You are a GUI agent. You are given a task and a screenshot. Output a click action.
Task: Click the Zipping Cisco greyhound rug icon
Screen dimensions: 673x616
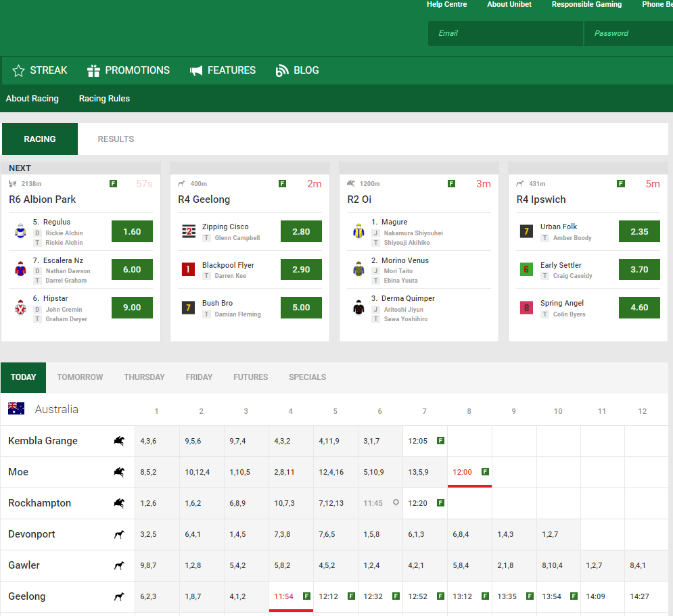(x=189, y=231)
